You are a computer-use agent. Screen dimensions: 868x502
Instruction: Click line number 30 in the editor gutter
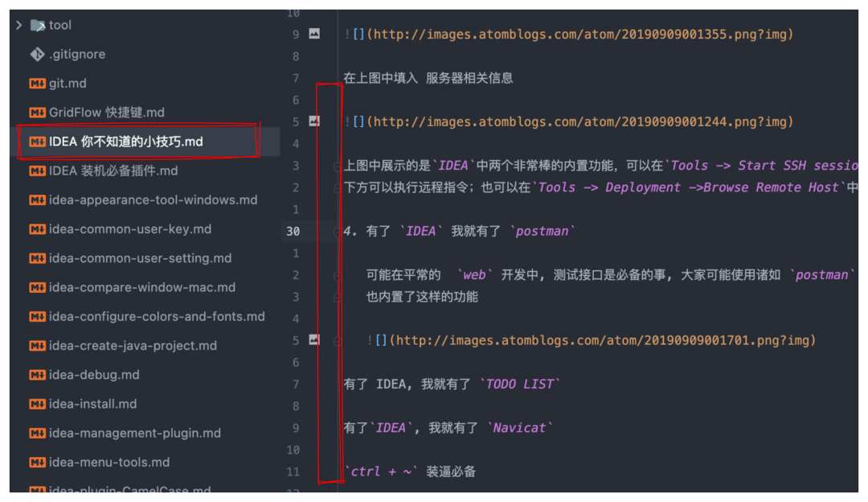[293, 231]
